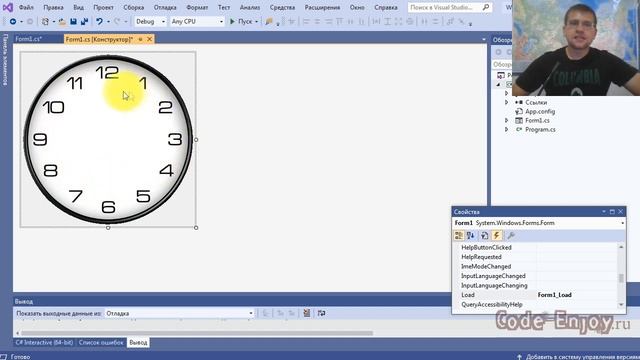Screen dimensions: 640x360
Task: Pin the Form1.cs Конструктор tab
Action: click(140, 39)
